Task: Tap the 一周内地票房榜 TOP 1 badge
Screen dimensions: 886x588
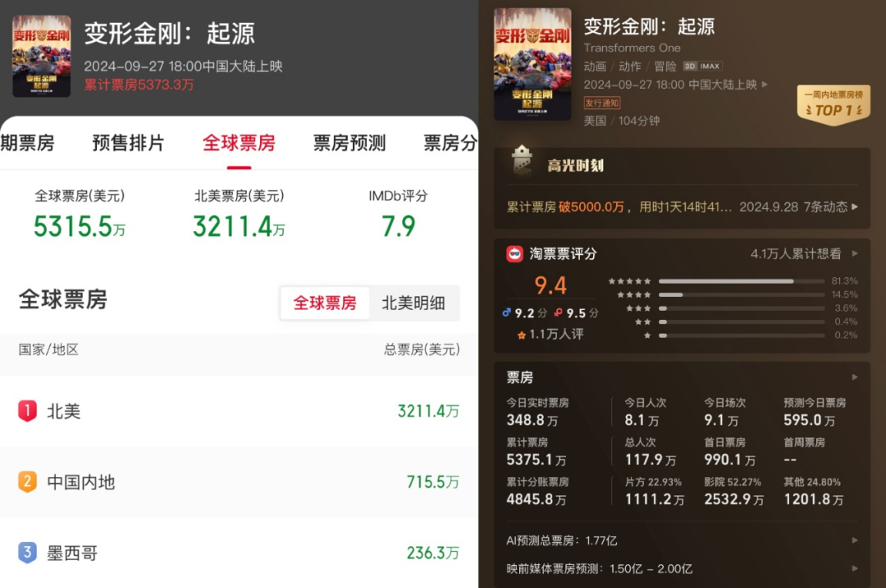Action: tap(833, 104)
